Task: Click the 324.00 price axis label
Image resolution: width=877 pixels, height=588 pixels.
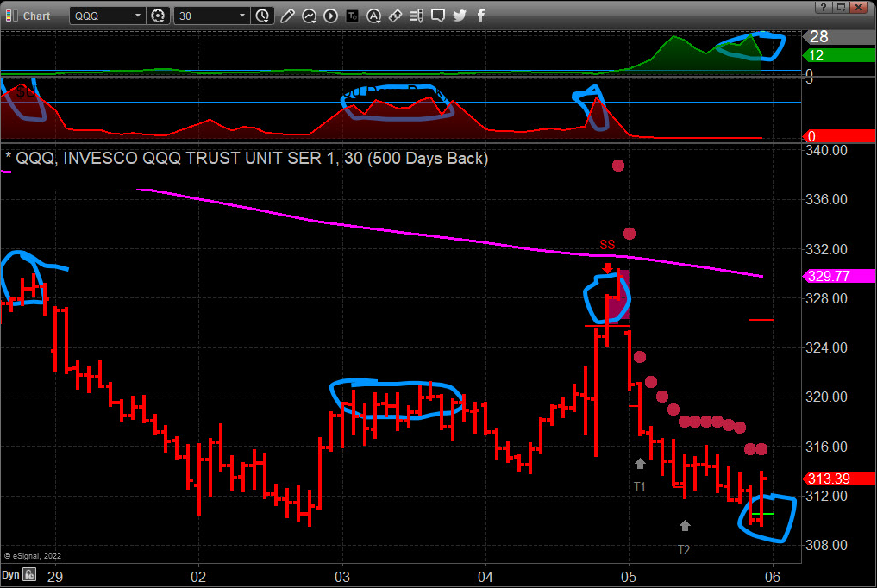Action: coord(826,347)
